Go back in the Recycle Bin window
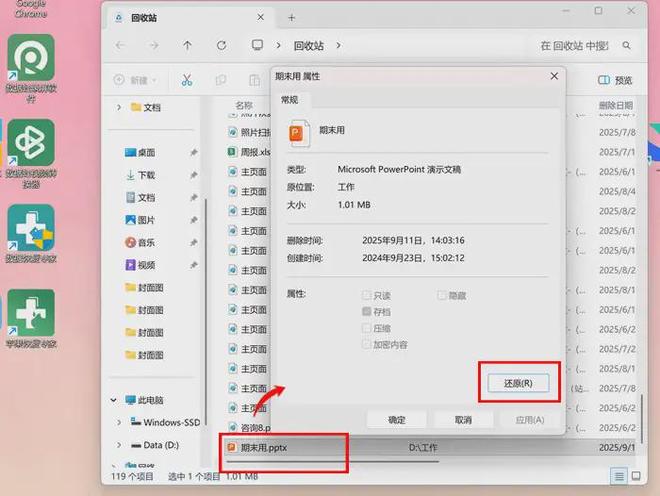Screen dimensions: 660x496 pos(120,45)
